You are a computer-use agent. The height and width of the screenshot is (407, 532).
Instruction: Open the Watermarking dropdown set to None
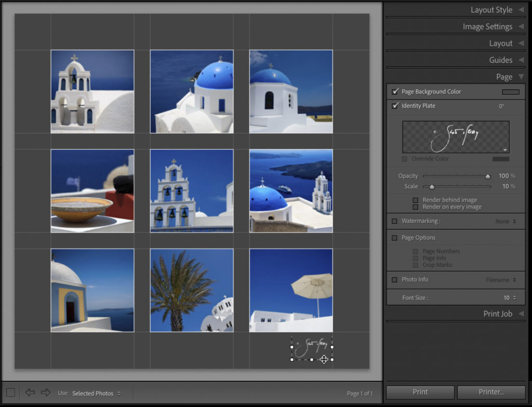coord(506,221)
